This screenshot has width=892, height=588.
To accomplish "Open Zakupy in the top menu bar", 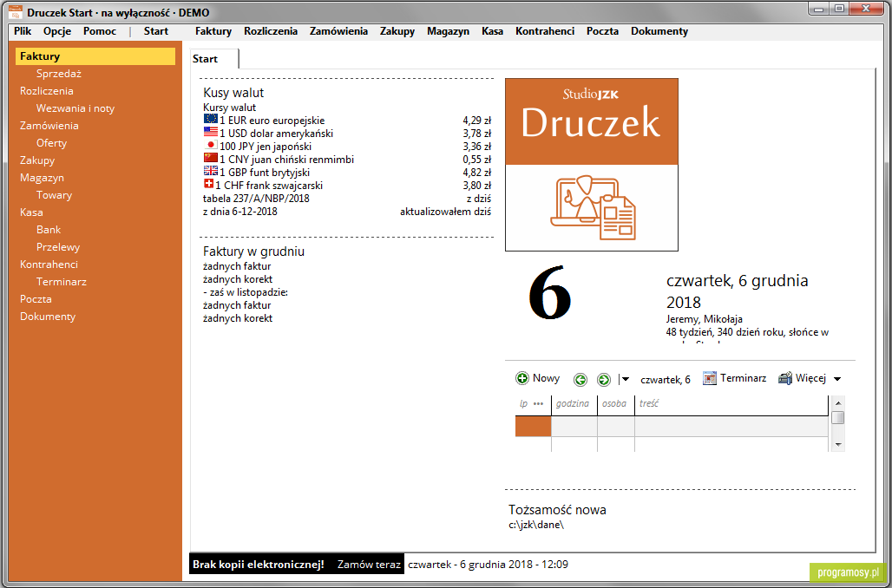I will coord(397,31).
